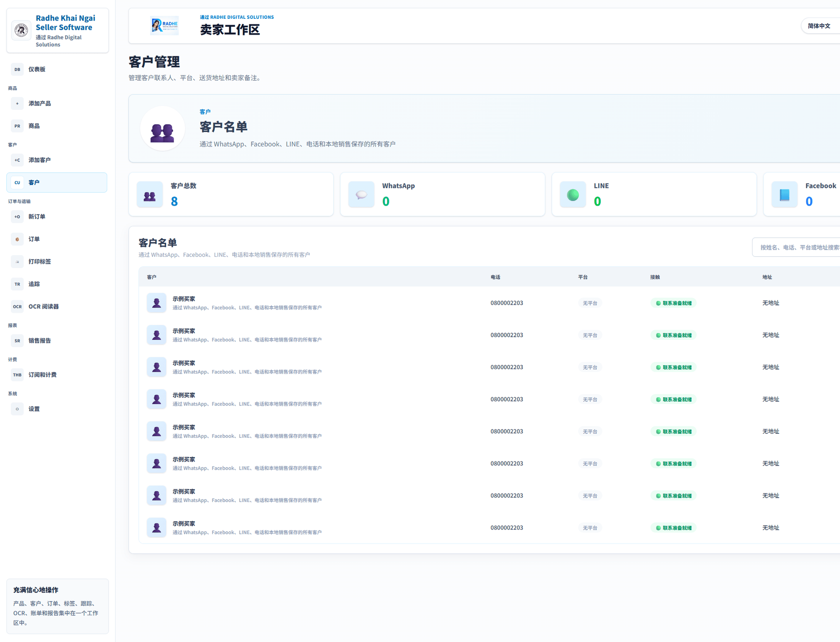This screenshot has height=642, width=840.
Task: Click the WhatsApp speech bubble icon
Action: point(361,195)
